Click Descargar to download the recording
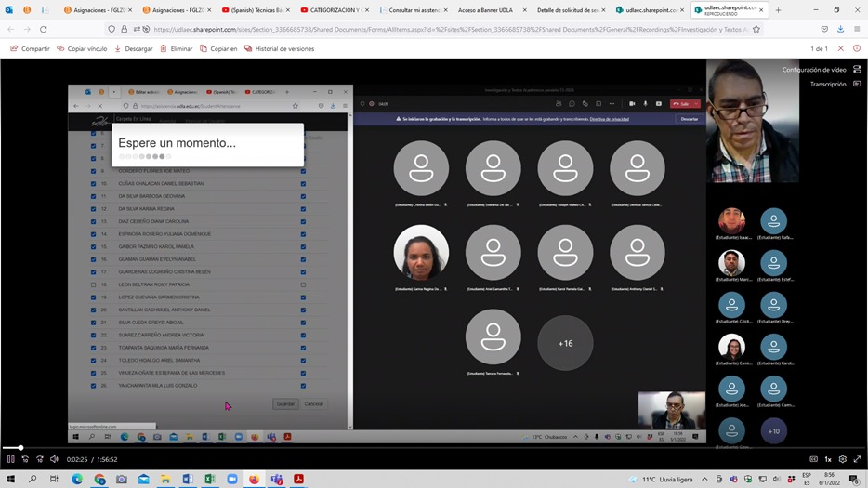868x488 pixels. pos(134,48)
